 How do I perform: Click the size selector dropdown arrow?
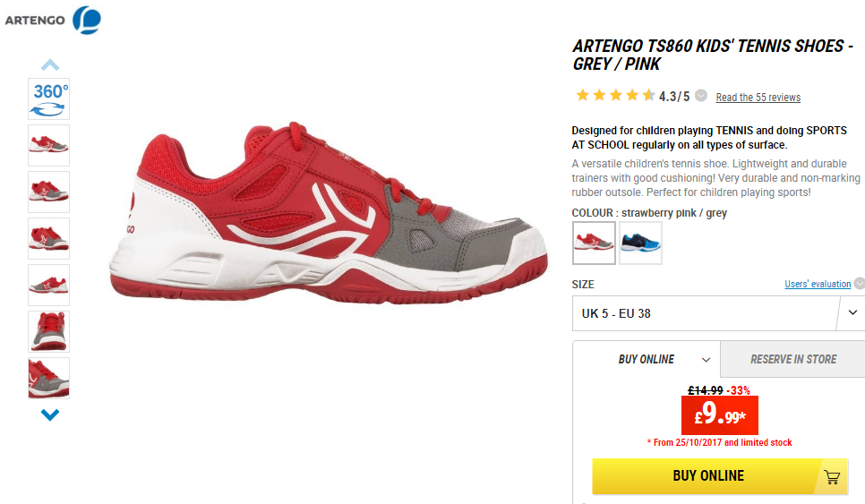click(x=852, y=312)
